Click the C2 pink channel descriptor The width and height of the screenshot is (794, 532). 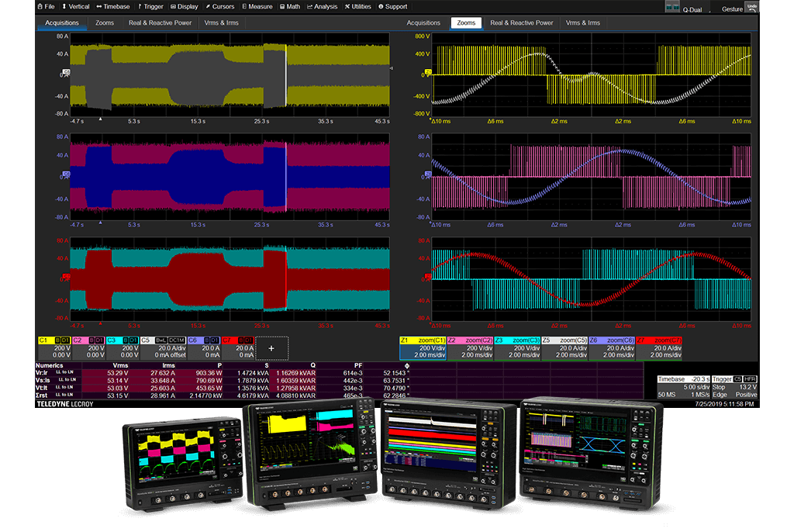(89, 347)
